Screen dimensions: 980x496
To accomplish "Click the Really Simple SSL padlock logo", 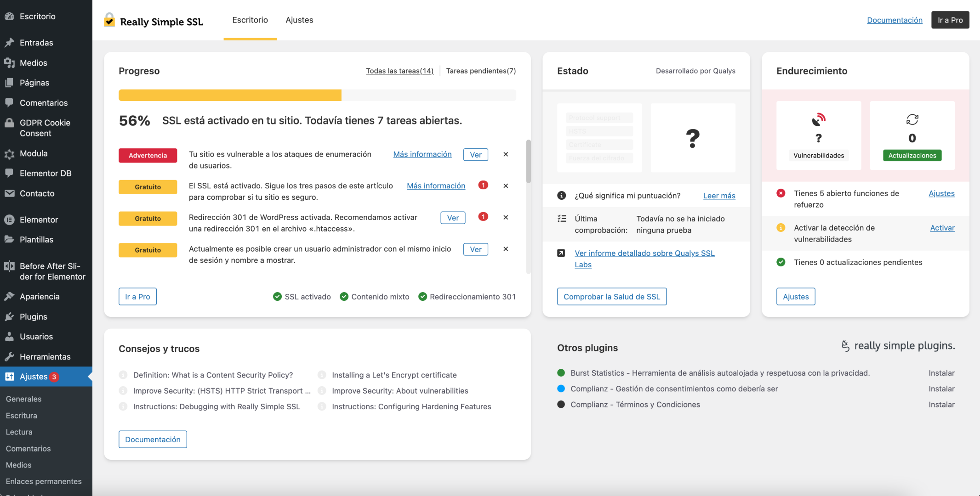I will (x=109, y=20).
